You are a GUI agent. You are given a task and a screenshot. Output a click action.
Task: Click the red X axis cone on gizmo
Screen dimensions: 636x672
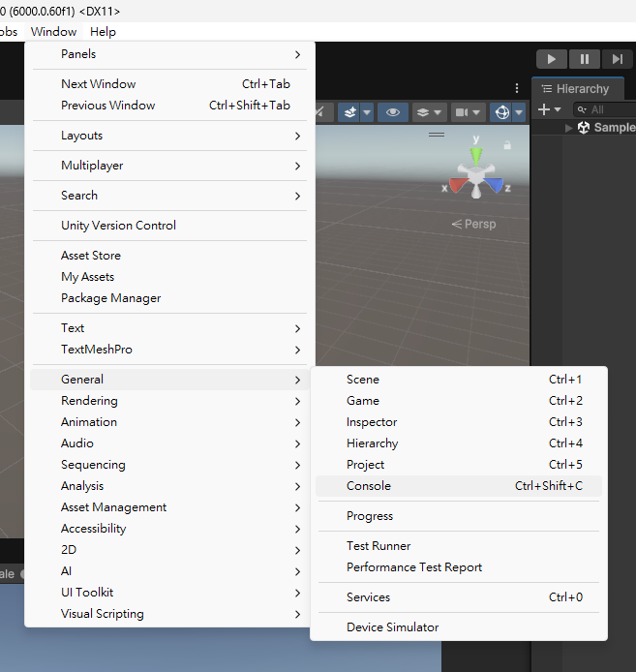458,185
